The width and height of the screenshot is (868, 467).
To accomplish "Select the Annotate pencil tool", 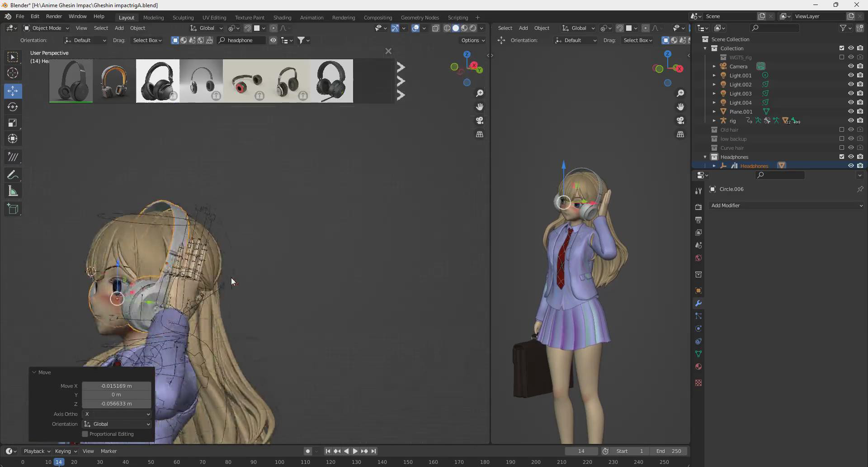I will [13, 175].
